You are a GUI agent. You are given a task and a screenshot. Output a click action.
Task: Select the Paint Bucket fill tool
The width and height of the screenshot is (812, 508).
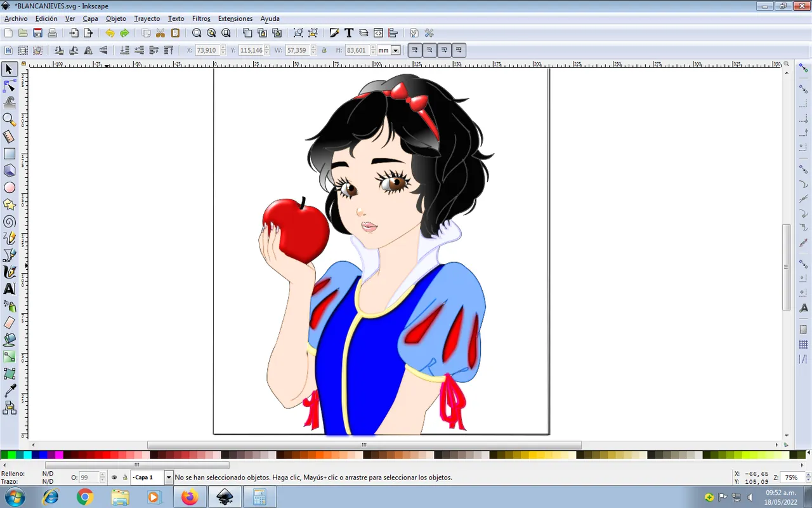tap(10, 340)
